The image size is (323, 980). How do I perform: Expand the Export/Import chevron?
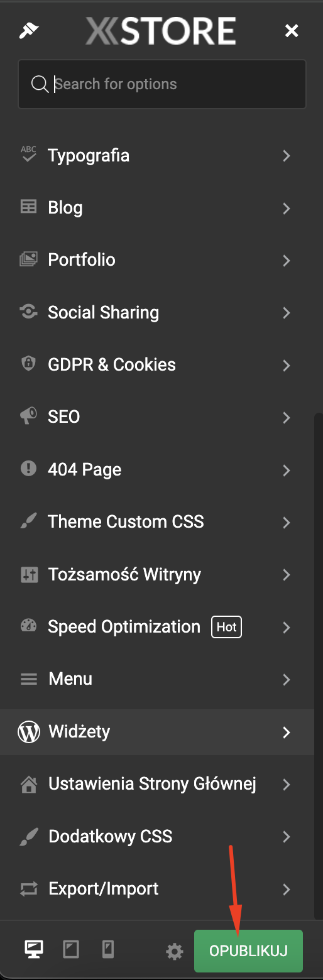coord(287,889)
